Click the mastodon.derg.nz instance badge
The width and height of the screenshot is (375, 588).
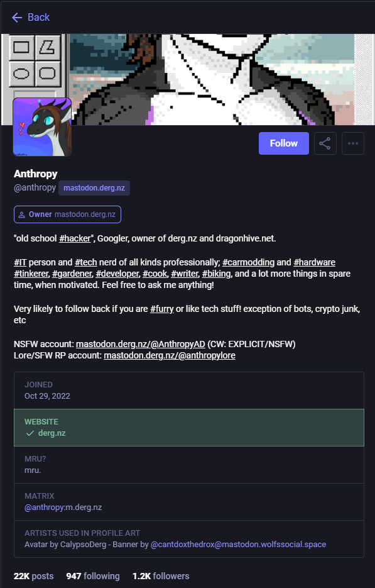click(94, 188)
